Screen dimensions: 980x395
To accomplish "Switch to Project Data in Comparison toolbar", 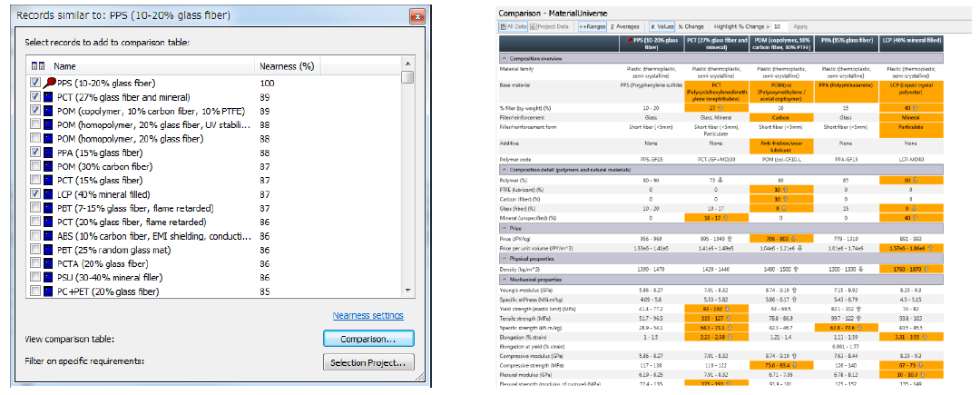I will 551,27.
